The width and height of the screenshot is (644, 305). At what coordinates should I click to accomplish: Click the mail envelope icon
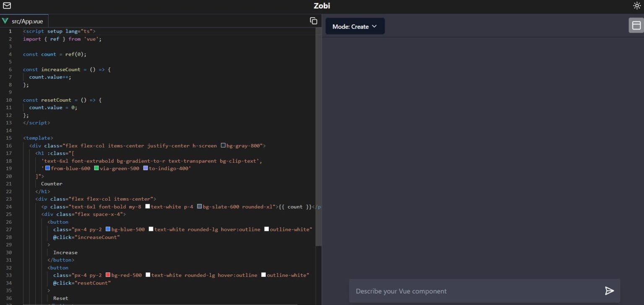tap(7, 6)
